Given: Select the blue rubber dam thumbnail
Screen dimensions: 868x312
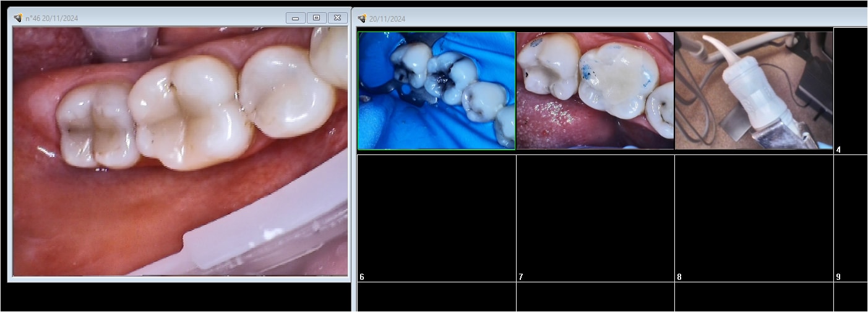Looking at the screenshot, I should (436, 91).
